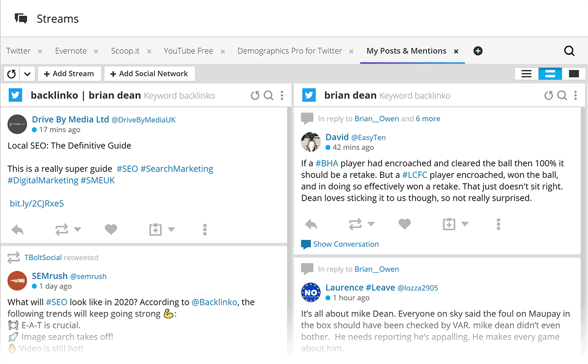
Task: Click the save-to-app icon on David's tweet
Action: (x=449, y=224)
